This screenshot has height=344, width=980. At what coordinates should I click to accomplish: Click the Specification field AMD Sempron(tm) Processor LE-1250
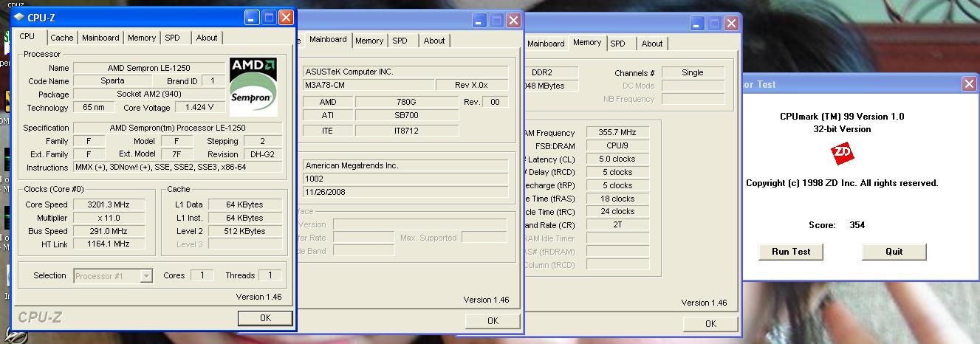(x=179, y=128)
